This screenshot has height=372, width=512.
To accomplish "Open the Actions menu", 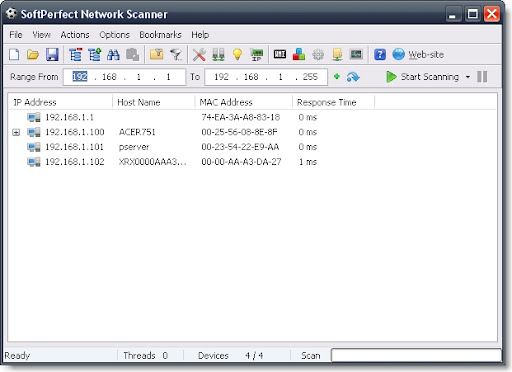I will (x=75, y=35).
